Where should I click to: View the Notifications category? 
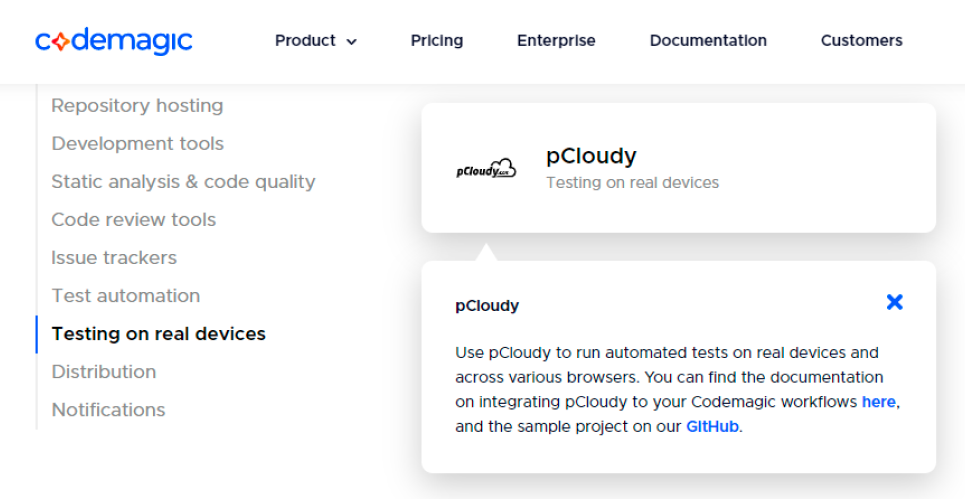pyautogui.click(x=108, y=410)
